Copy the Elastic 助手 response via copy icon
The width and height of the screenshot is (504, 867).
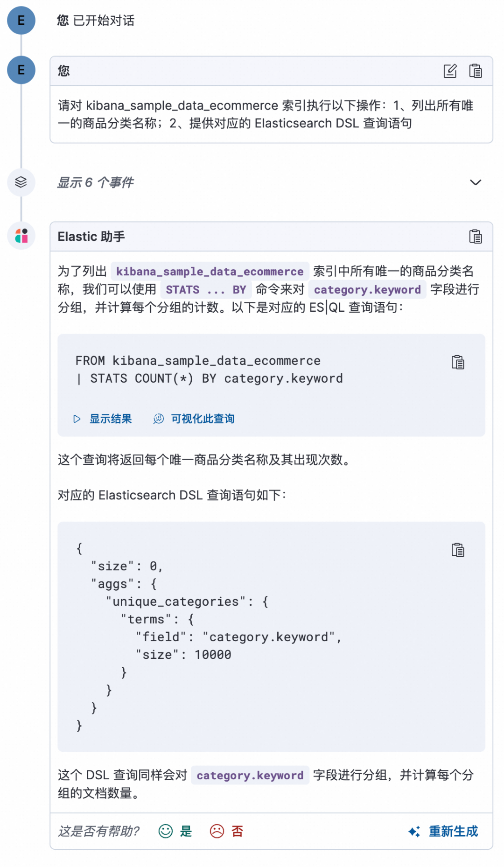(x=475, y=237)
